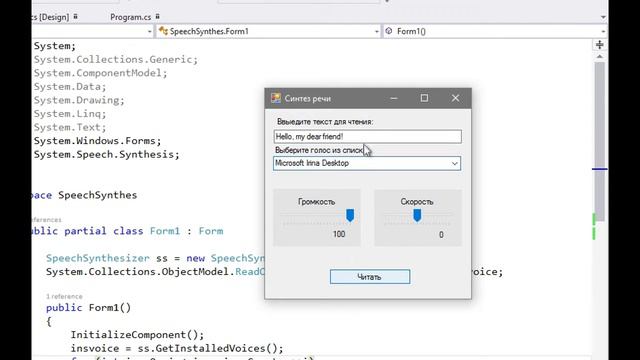
Task: Click the leftmost partially visible scope dropdown arrow
Action: (x=149, y=31)
